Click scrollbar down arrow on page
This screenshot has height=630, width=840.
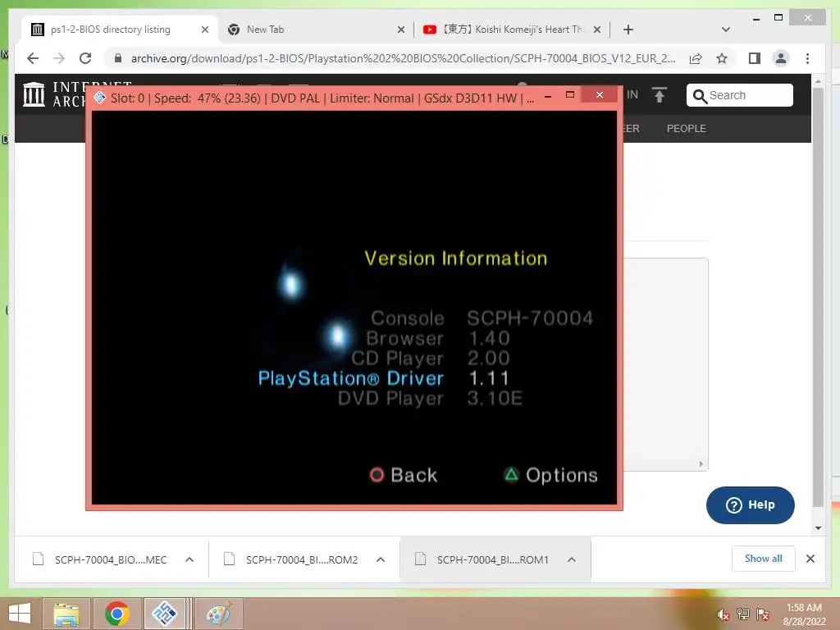click(x=818, y=528)
